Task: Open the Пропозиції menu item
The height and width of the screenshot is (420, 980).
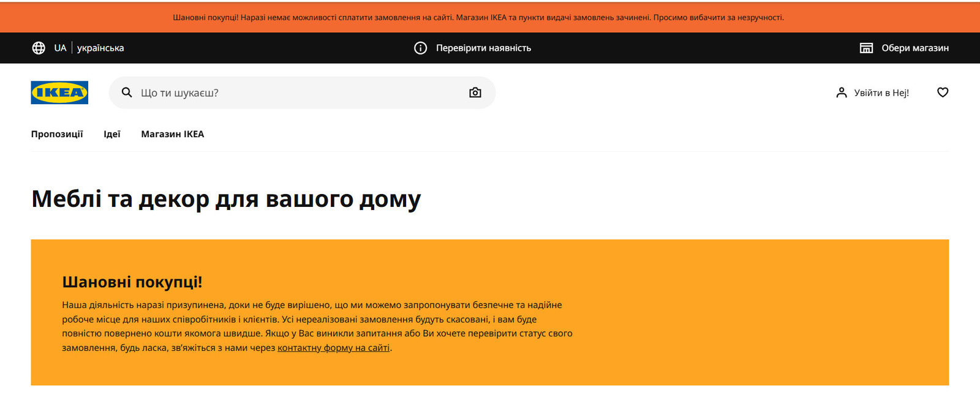Action: tap(57, 134)
